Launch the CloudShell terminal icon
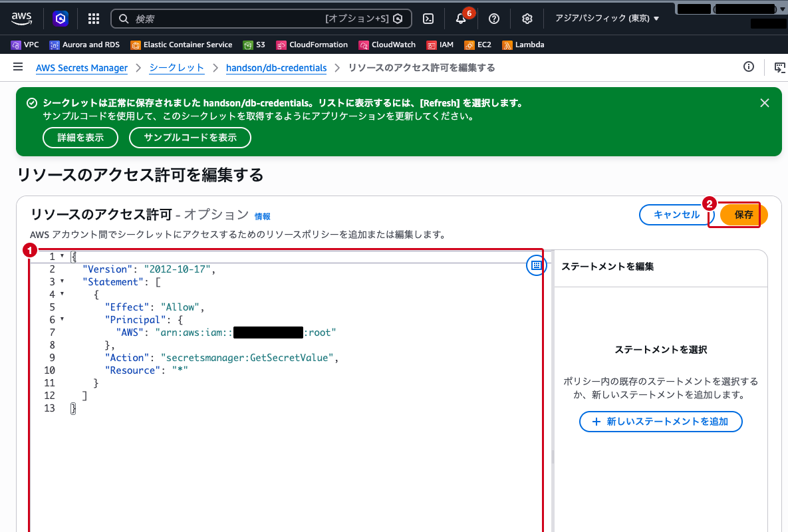Image resolution: width=788 pixels, height=532 pixels. (428, 19)
